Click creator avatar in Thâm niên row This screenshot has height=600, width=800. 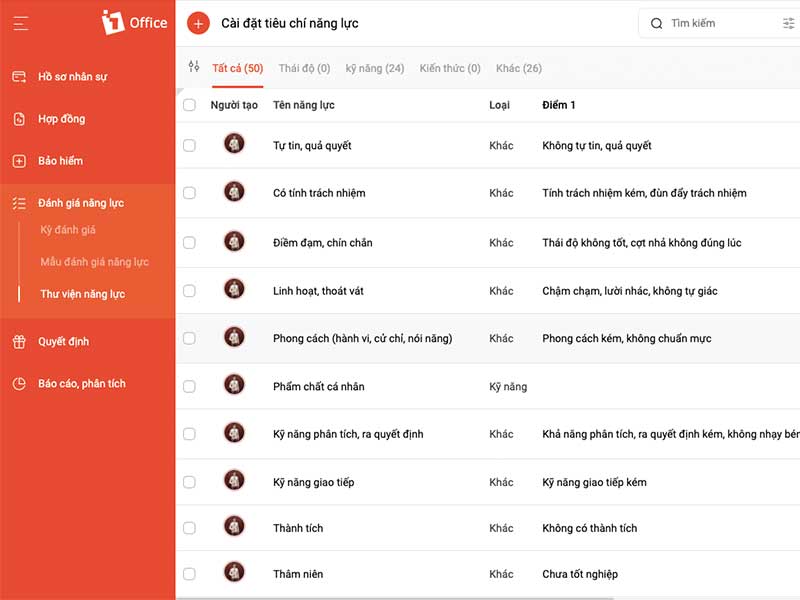coord(234,572)
